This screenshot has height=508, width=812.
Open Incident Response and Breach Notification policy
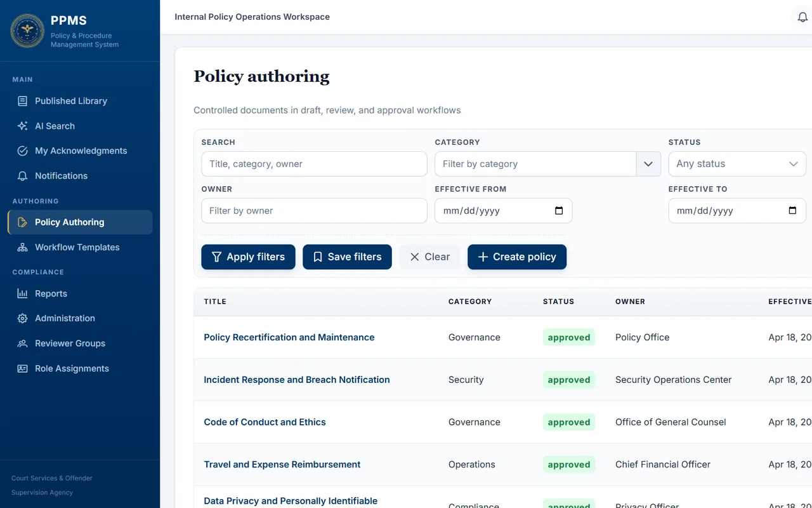297,380
